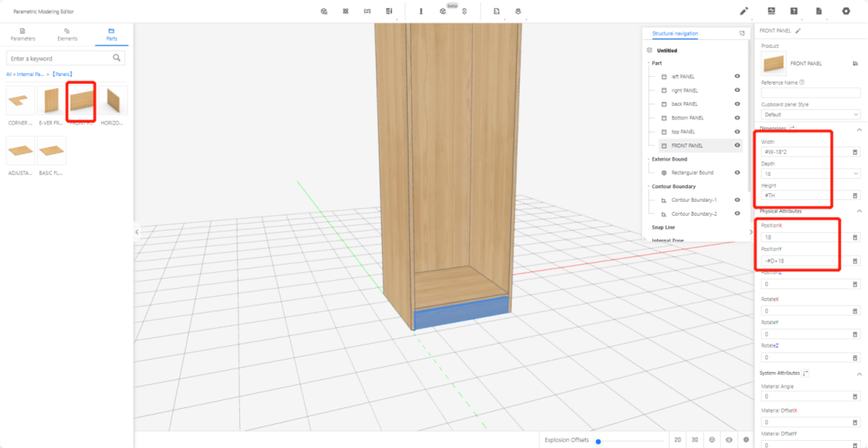Click the help question mark icon
Viewport: 868px width, 448px height.
click(794, 11)
